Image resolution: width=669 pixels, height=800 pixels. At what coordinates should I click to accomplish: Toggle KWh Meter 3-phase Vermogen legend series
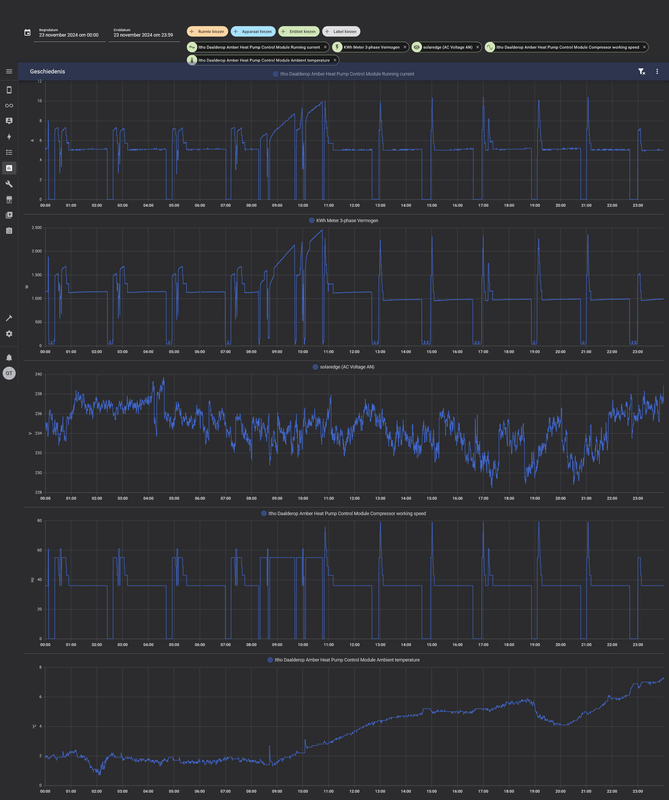click(x=343, y=220)
